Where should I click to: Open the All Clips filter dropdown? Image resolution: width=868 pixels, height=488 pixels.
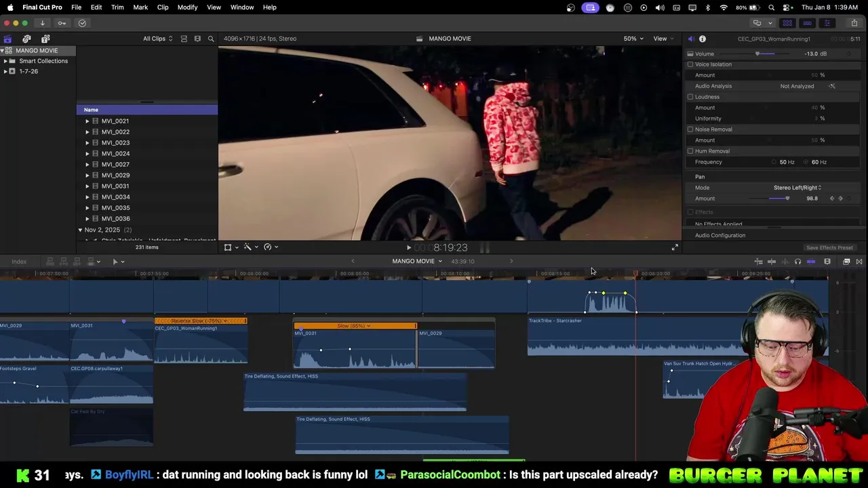(157, 39)
